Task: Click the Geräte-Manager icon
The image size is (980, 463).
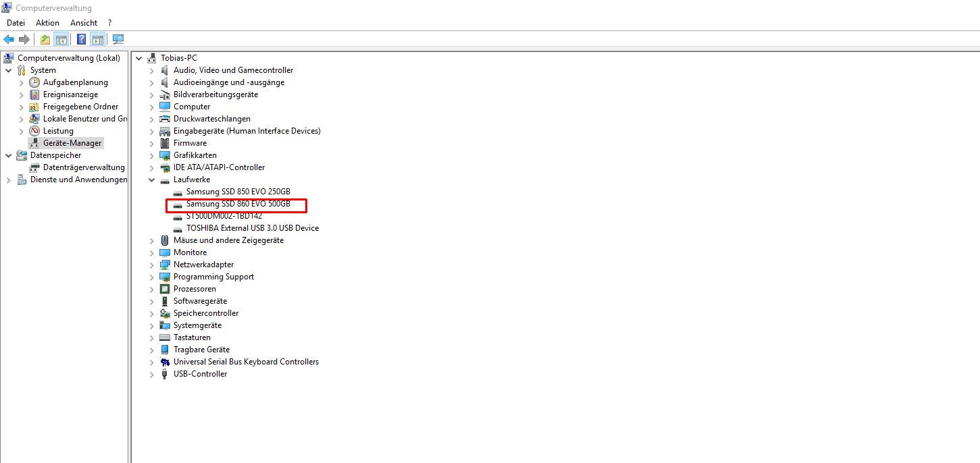Action: 34,143
